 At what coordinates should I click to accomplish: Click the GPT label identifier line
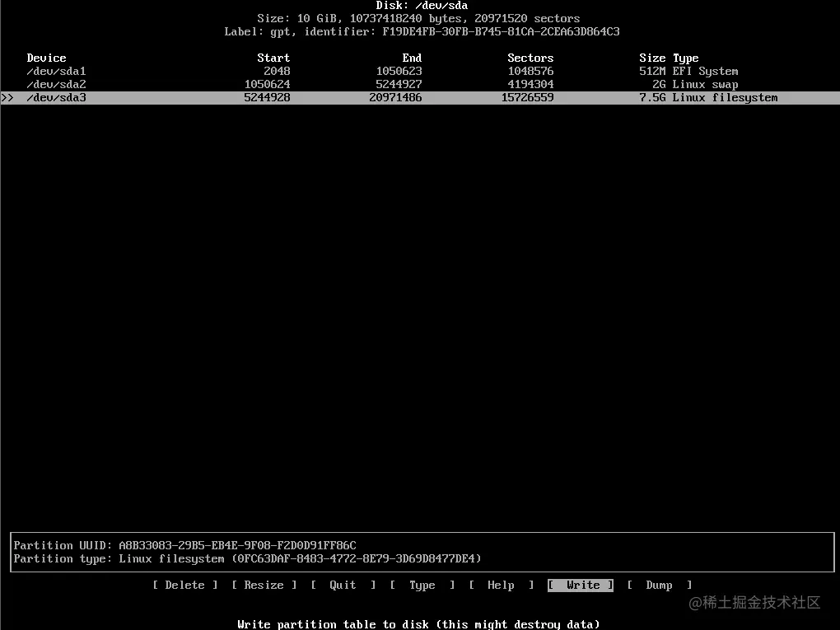pyautogui.click(x=420, y=31)
